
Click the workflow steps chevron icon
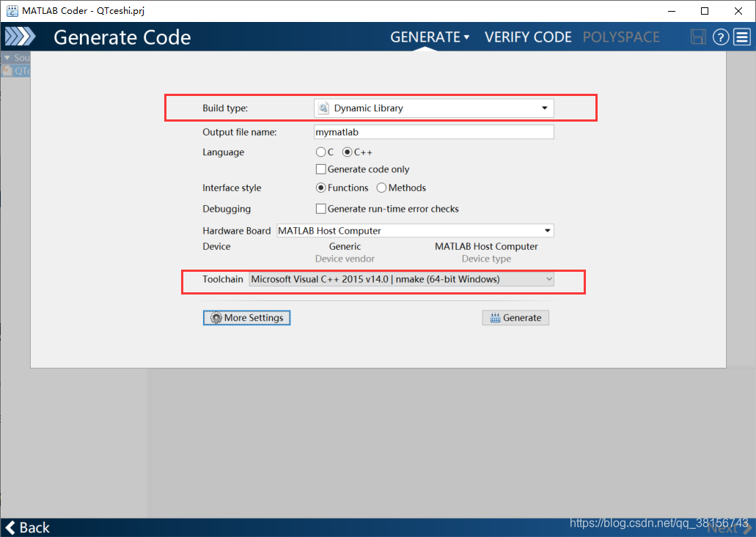point(20,37)
